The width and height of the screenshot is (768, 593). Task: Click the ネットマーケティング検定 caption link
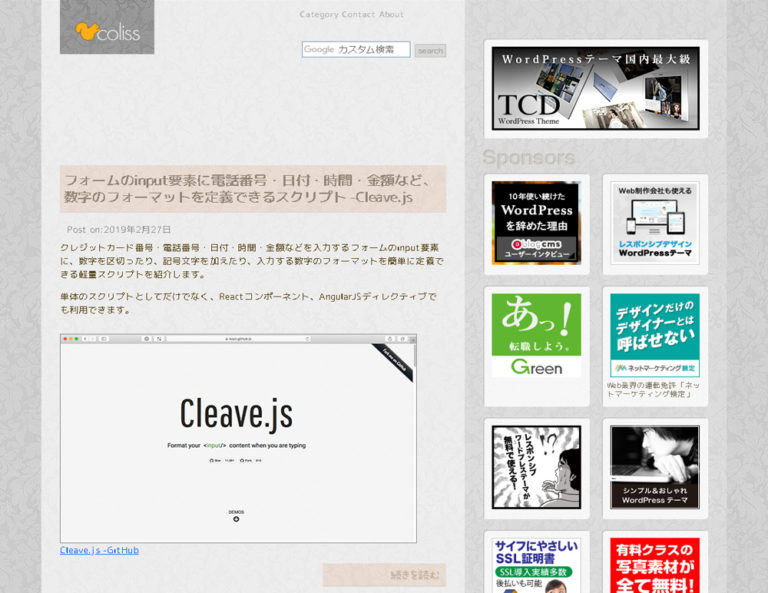(x=653, y=390)
